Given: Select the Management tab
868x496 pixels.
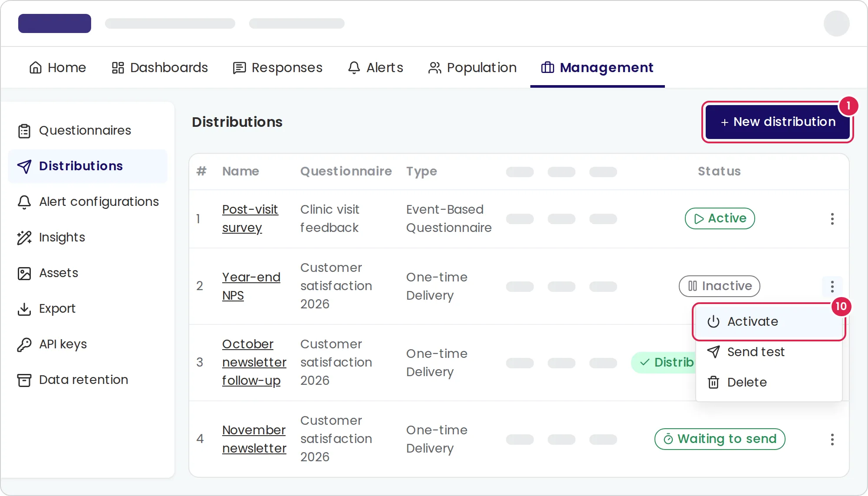Looking at the screenshot, I should (597, 68).
